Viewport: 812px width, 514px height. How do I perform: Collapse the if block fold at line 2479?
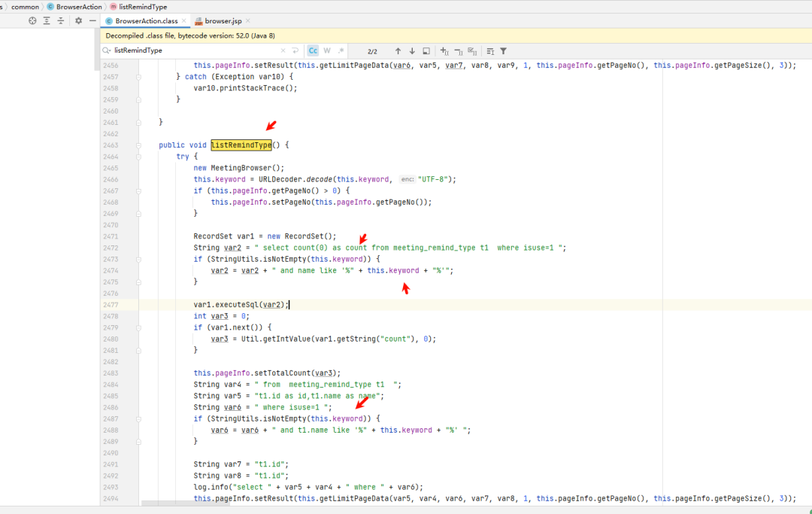tap(138, 328)
